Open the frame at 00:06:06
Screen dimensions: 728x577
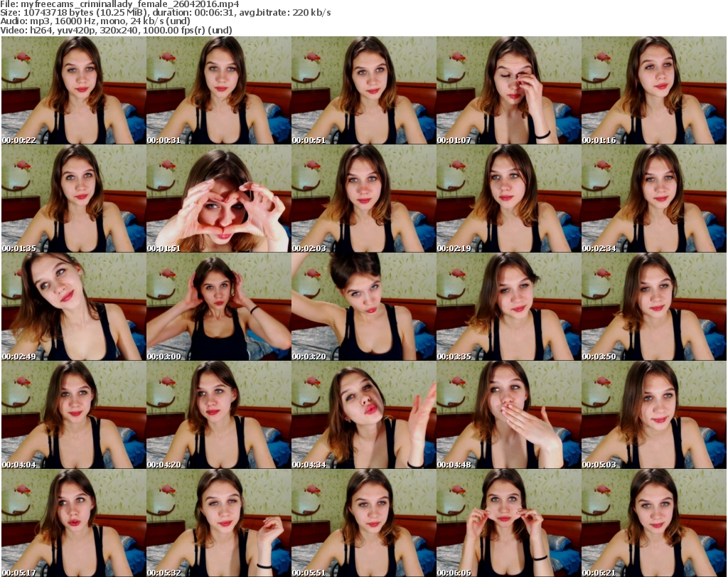click(x=509, y=523)
